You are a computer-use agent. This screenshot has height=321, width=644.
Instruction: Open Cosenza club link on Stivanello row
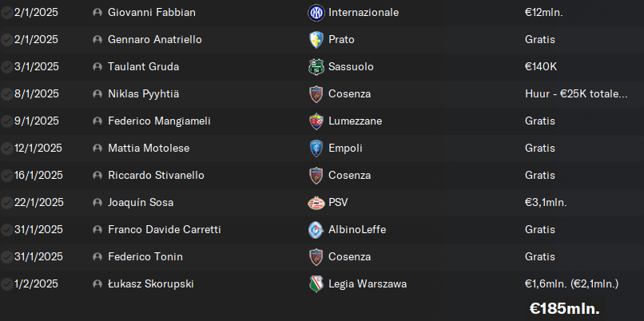349,176
